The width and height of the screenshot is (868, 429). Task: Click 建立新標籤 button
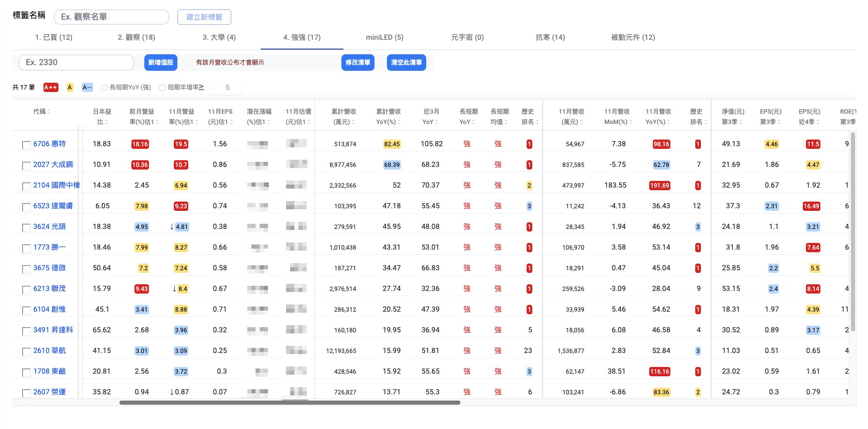204,17
